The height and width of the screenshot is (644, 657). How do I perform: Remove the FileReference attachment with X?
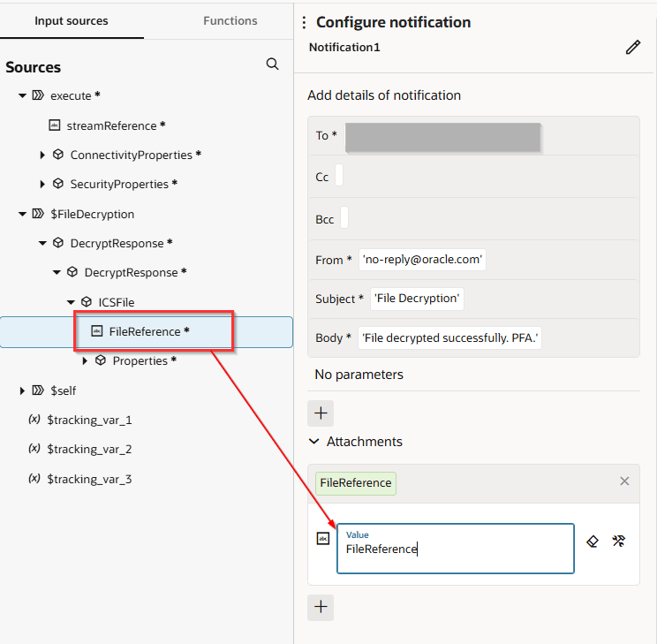click(x=624, y=481)
